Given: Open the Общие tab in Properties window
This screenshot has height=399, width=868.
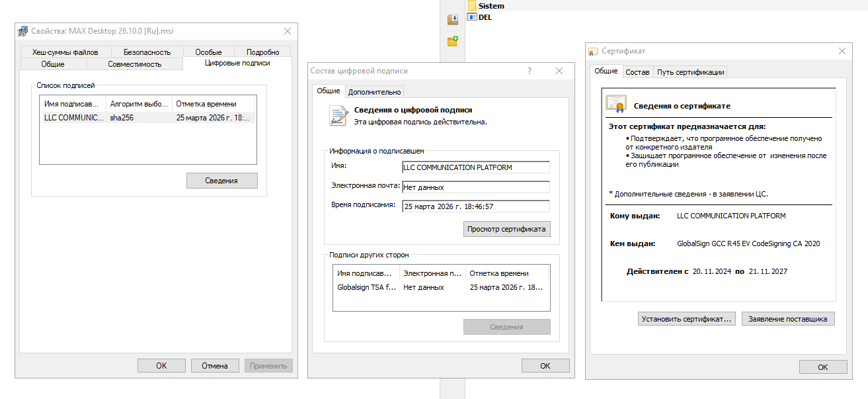Looking at the screenshot, I should tap(53, 64).
